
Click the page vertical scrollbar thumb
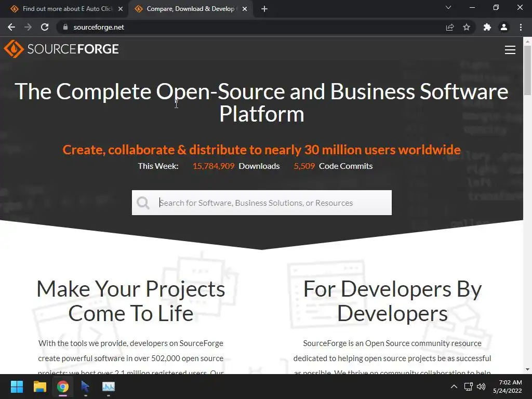click(527, 70)
